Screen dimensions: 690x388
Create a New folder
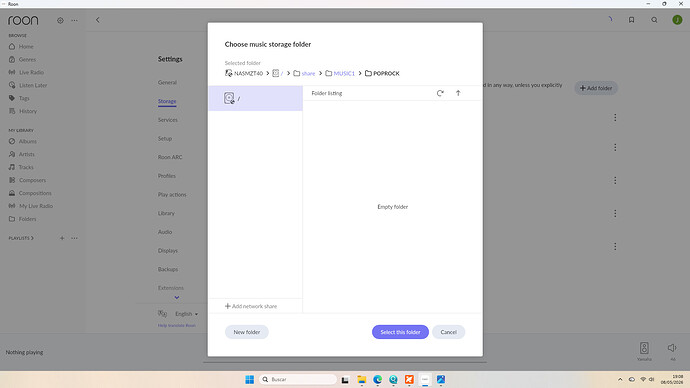pyautogui.click(x=246, y=332)
